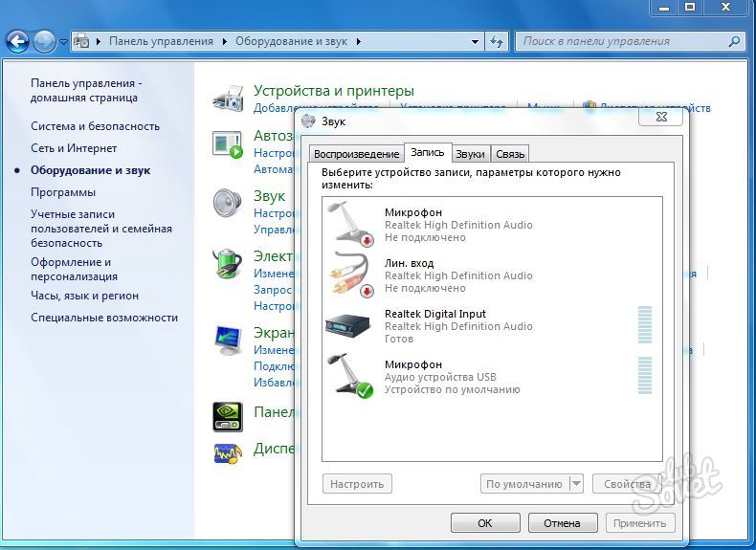The image size is (756, 550).
Task: Open Система и безопасность category
Action: [95, 126]
